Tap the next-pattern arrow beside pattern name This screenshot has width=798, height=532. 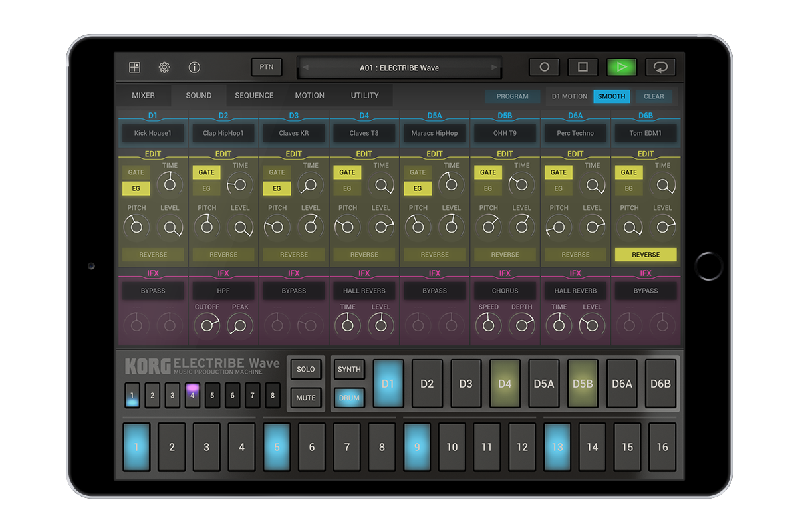tap(495, 67)
